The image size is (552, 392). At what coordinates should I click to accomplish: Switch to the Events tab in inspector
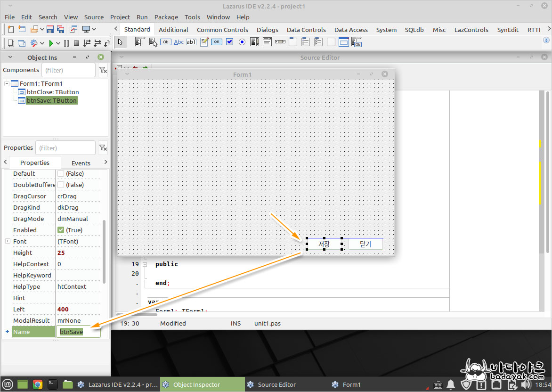point(81,163)
